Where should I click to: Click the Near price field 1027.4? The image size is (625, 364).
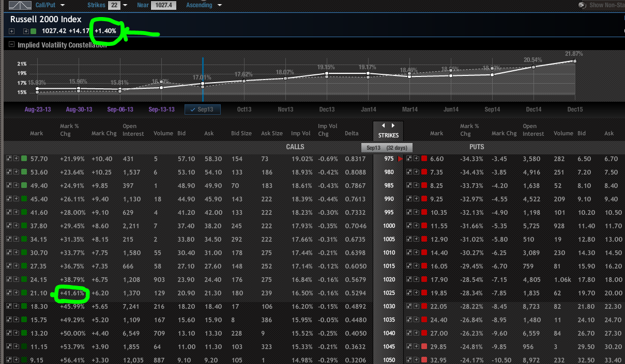coord(162,5)
